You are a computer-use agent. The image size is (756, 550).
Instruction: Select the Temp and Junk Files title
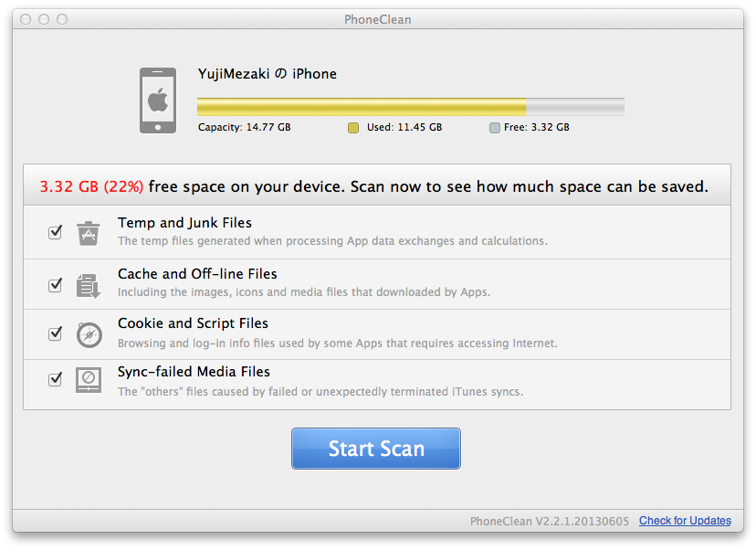pos(184,223)
